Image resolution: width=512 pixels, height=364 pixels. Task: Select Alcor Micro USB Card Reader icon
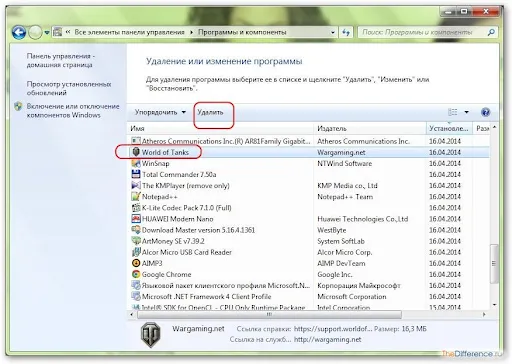(x=136, y=252)
